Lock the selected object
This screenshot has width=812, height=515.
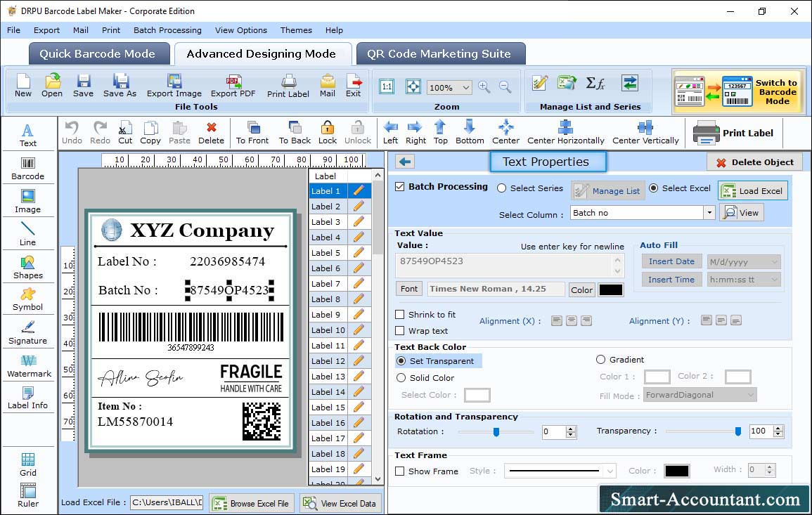pyautogui.click(x=328, y=133)
